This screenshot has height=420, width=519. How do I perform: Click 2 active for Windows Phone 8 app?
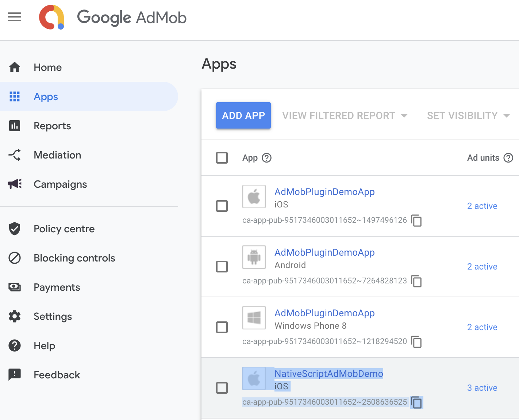[482, 327]
